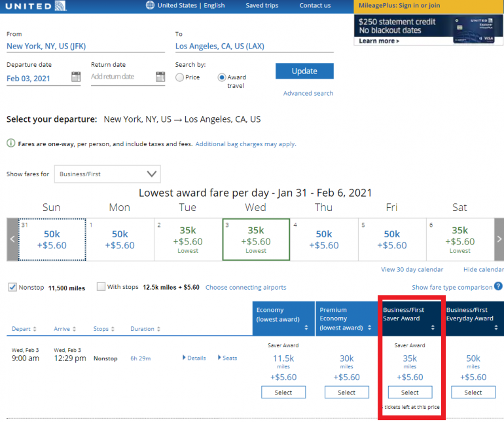Click the blue Update button
Viewport: 504px width, 422px height.
point(304,71)
